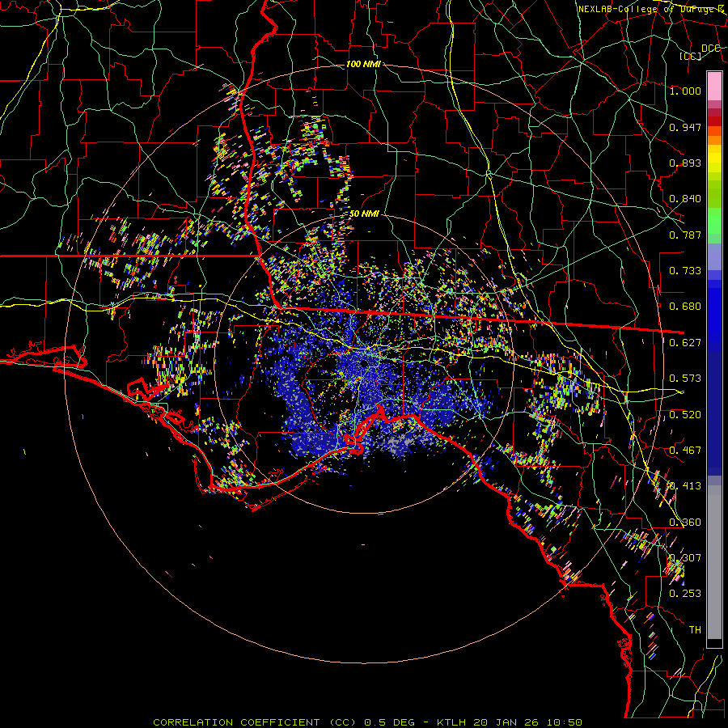Click the radar site dot at map center
Screen dimensions: 728x728
coord(365,363)
